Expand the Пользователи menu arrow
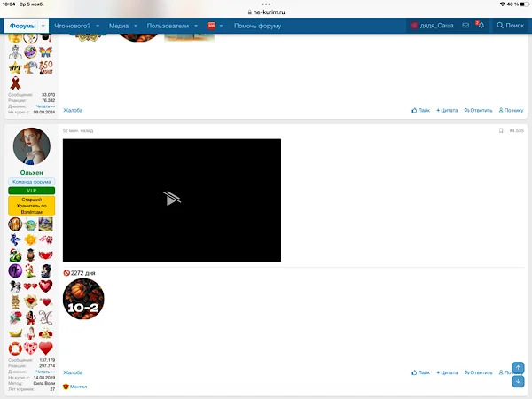 (194, 26)
